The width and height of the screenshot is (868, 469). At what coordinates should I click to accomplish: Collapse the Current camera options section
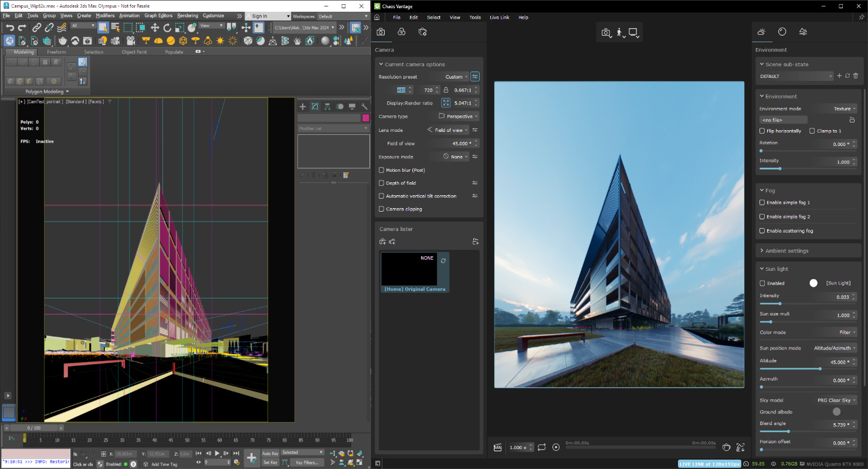[x=381, y=64]
